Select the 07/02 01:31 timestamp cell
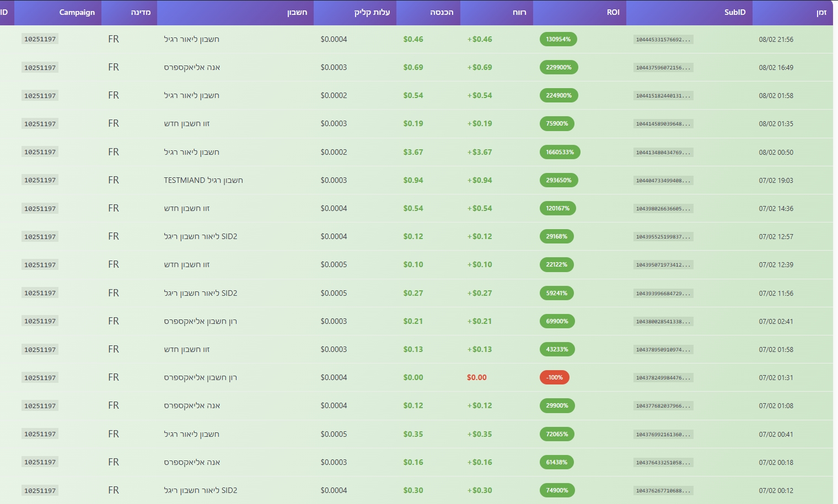Viewport: 838px width, 504px height. [776, 377]
